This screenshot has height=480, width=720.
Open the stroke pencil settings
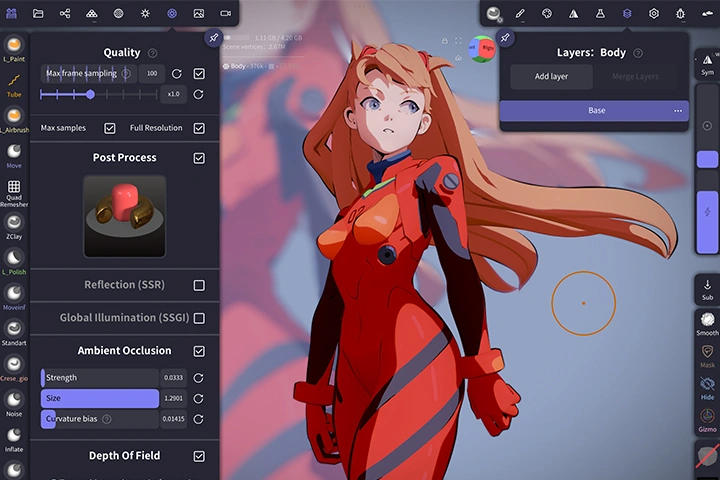[520, 13]
